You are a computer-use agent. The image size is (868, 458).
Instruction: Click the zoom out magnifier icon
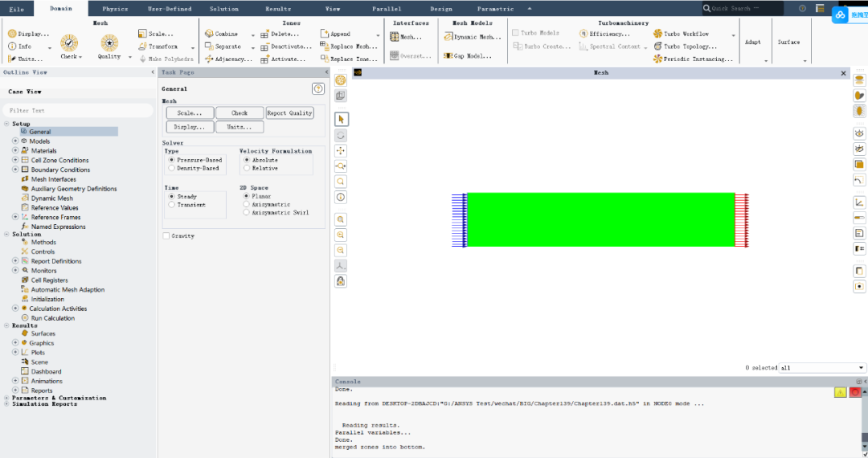tap(341, 235)
